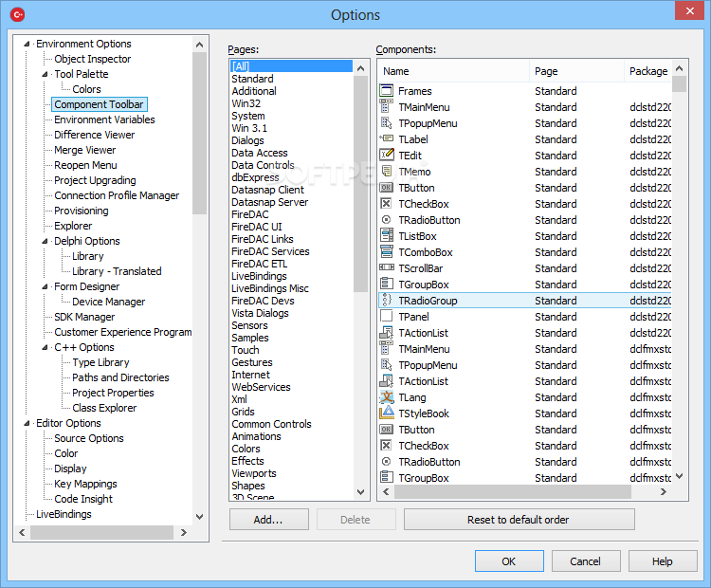The width and height of the screenshot is (711, 588).
Task: Click the Cancel button
Action: pyautogui.click(x=586, y=561)
